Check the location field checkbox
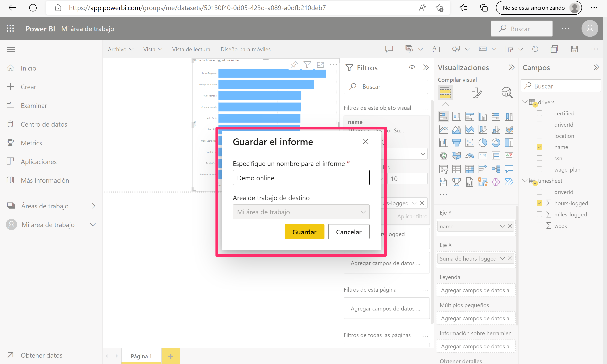This screenshot has width=607, height=364. (539, 136)
